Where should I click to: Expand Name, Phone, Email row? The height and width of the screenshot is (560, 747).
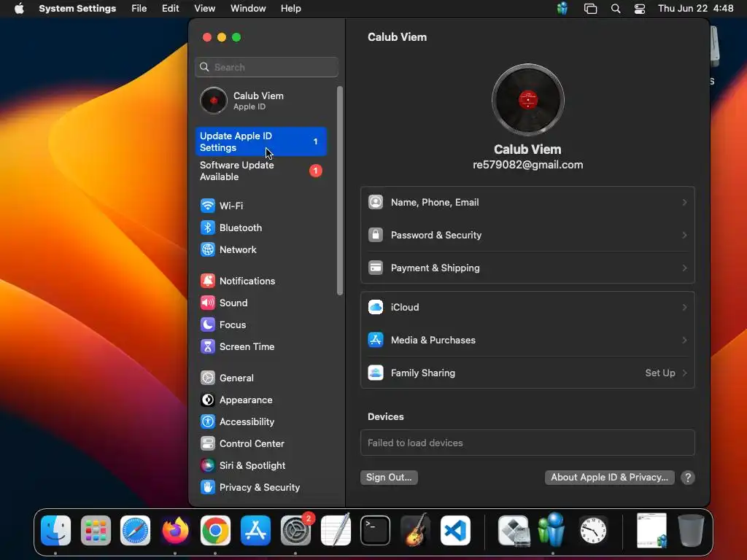[528, 203]
